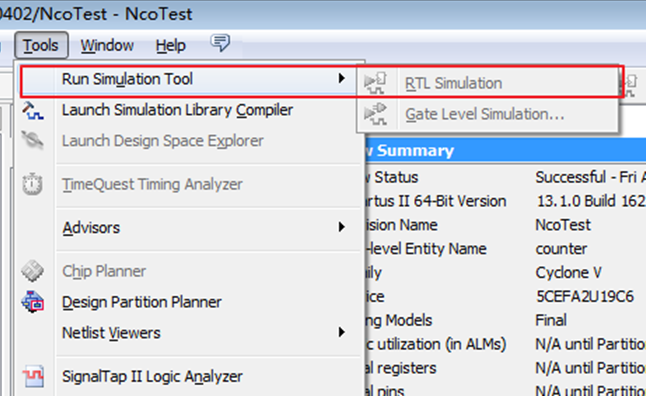Image resolution: width=654 pixels, height=398 pixels.
Task: Select Design Partition Planner entry
Action: [142, 302]
